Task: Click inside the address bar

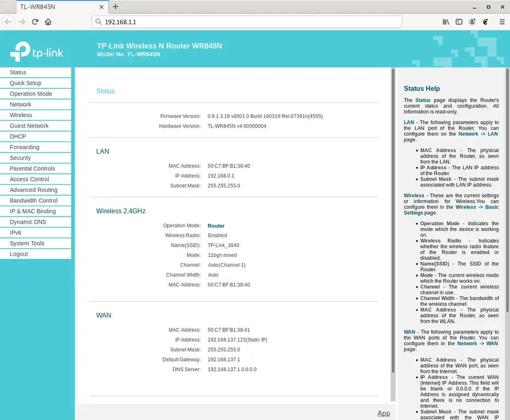Action: point(246,22)
